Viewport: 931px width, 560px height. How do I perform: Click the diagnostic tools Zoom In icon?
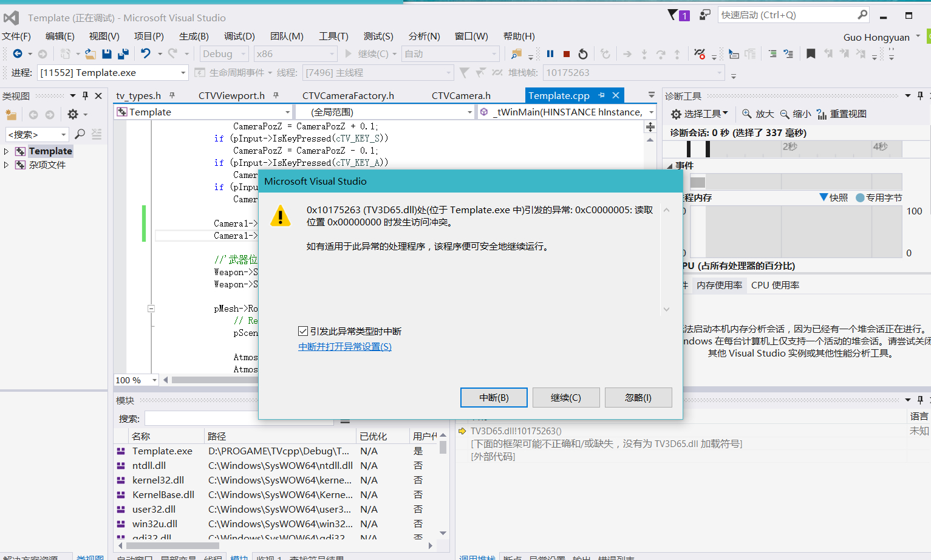pyautogui.click(x=747, y=114)
